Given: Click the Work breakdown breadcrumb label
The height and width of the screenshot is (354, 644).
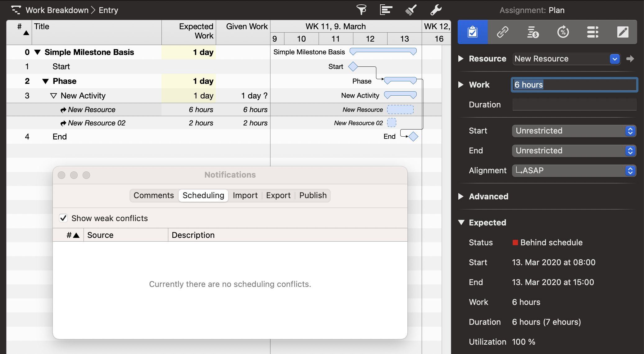Looking at the screenshot, I should [57, 10].
